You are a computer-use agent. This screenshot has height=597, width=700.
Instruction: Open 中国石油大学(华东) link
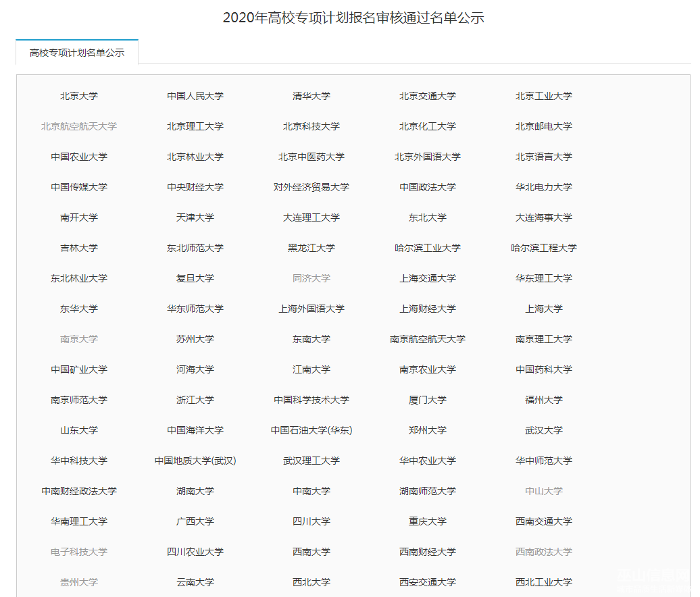pos(311,430)
